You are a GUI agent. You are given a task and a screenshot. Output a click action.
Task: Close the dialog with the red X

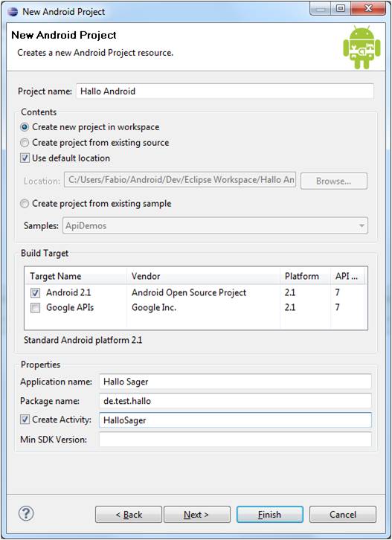[x=367, y=9]
